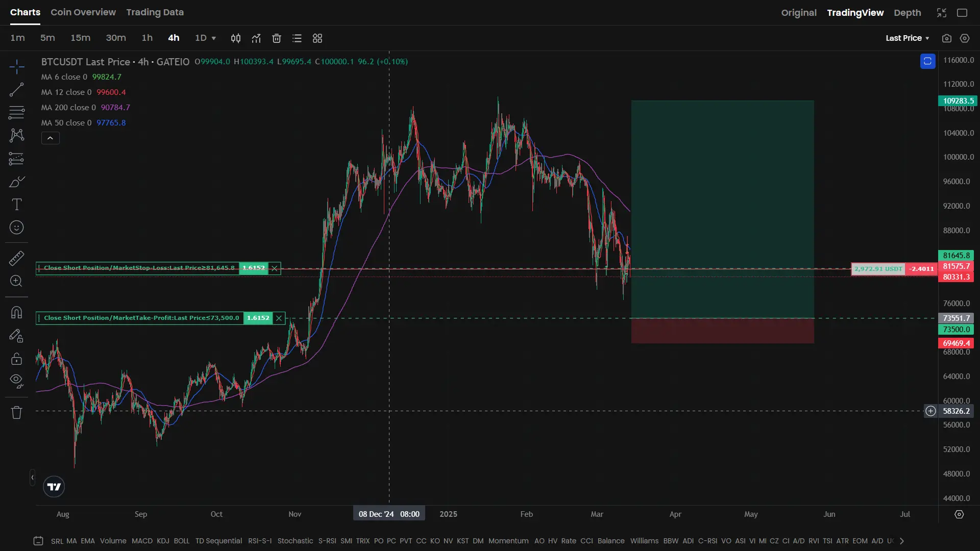Switch to the Coin Overview tab
The width and height of the screenshot is (980, 551).
(x=83, y=12)
